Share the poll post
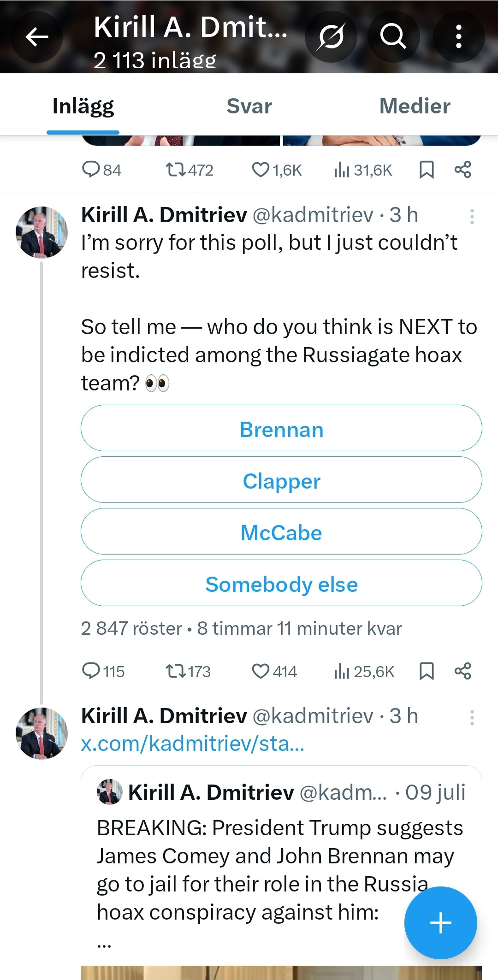This screenshot has height=980, width=498. [x=462, y=671]
